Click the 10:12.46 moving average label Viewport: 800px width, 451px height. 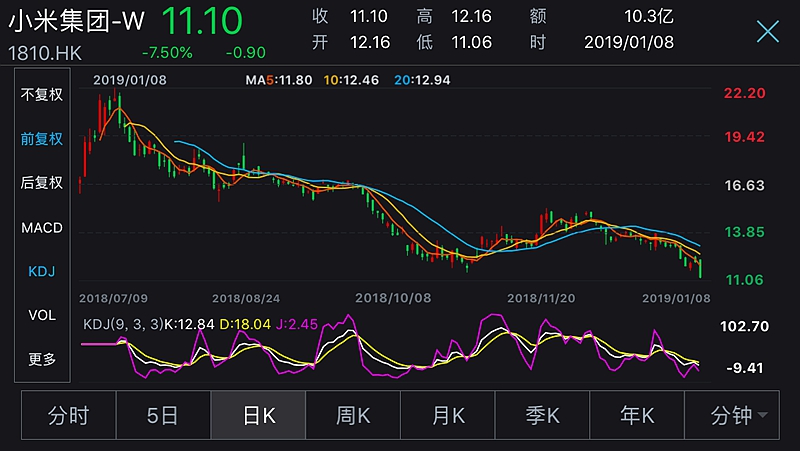click(351, 80)
